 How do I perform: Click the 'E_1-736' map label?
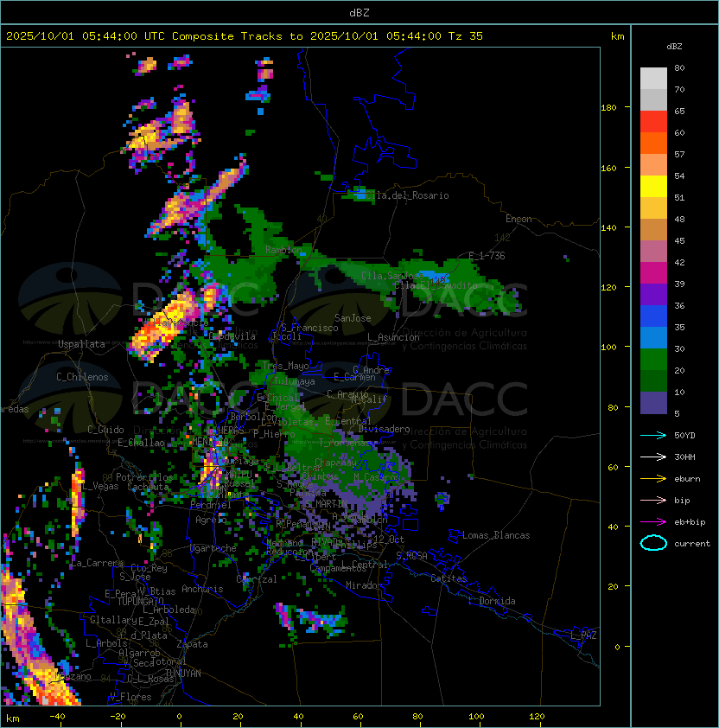coord(487,256)
